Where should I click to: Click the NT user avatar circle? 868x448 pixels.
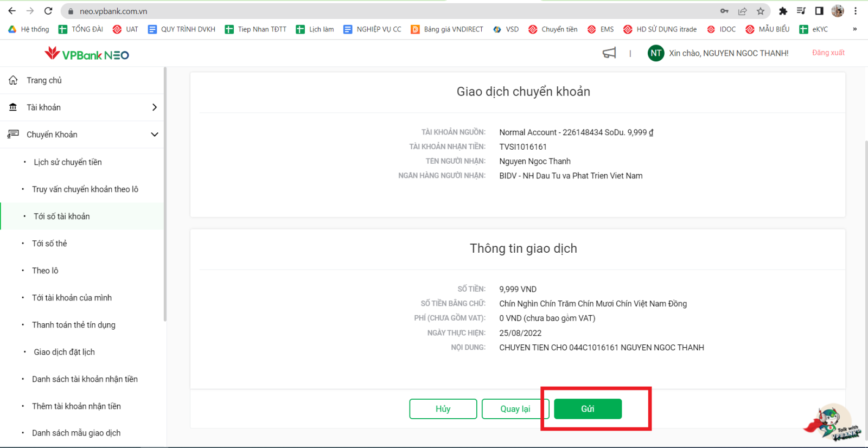coord(656,53)
